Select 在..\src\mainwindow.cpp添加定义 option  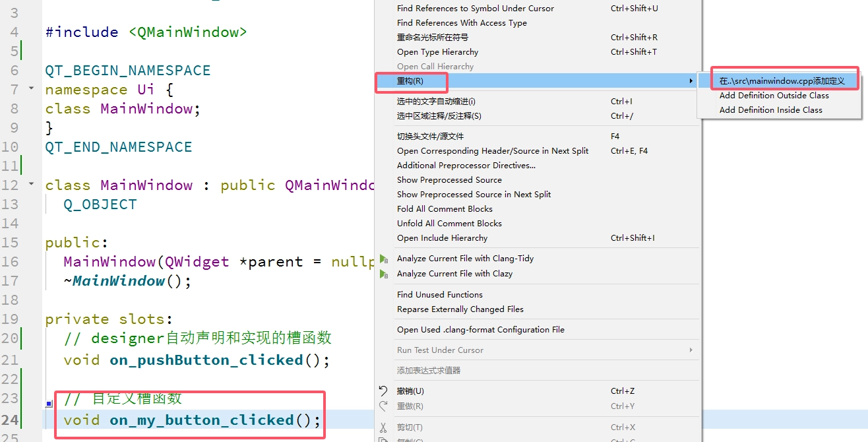coord(782,81)
